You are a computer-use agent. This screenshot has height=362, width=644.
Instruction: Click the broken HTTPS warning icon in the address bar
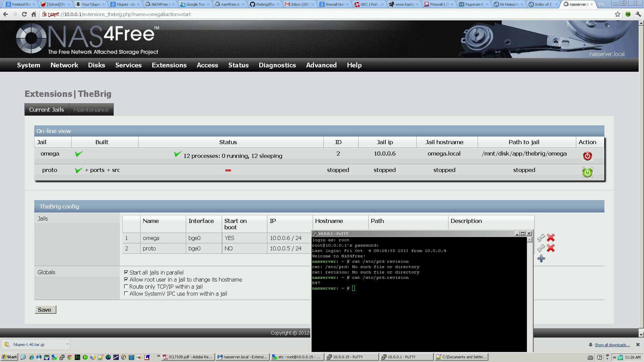[x=45, y=14]
